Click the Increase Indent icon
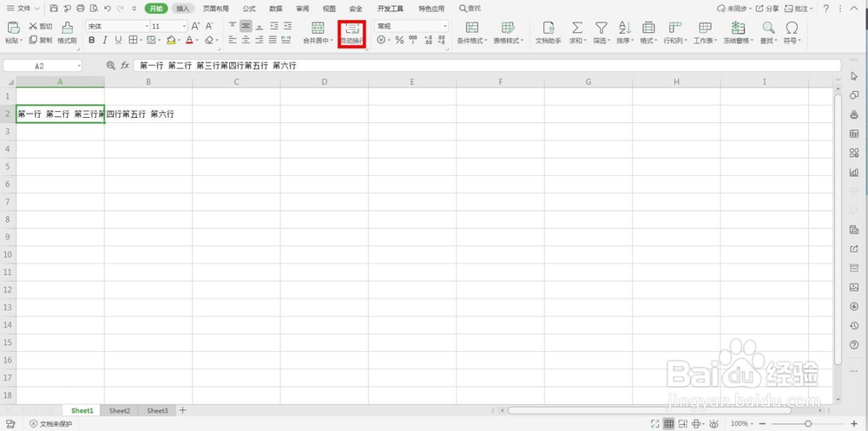Viewport: 868px width, 431px height. [x=287, y=26]
